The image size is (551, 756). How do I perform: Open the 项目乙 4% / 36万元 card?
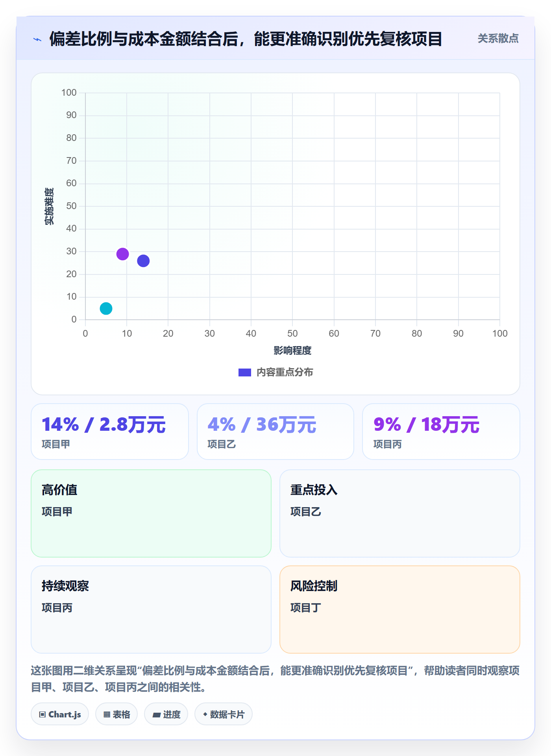point(275,432)
